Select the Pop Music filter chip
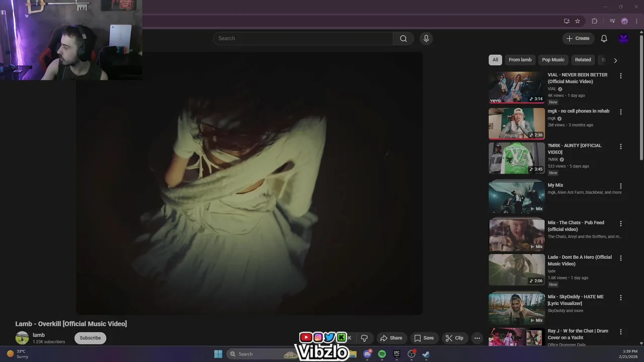644x362 pixels. click(553, 60)
